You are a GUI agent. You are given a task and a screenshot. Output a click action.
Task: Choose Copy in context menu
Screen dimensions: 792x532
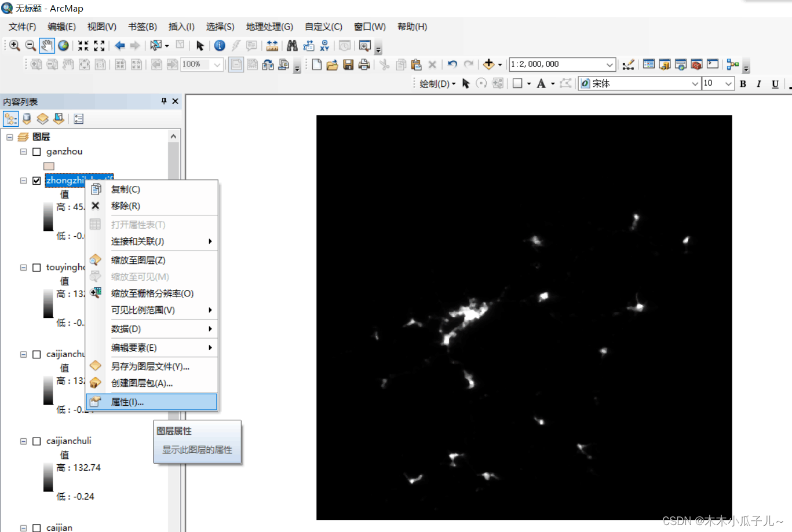click(151, 189)
